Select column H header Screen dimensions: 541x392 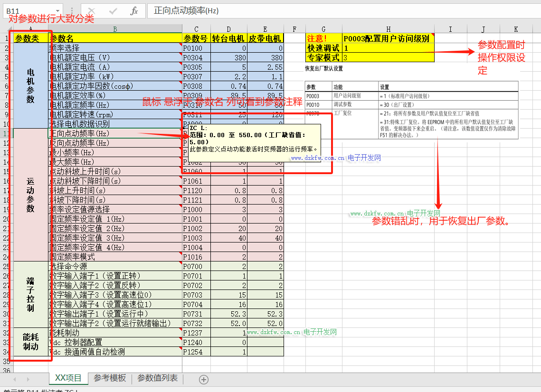[388, 29]
